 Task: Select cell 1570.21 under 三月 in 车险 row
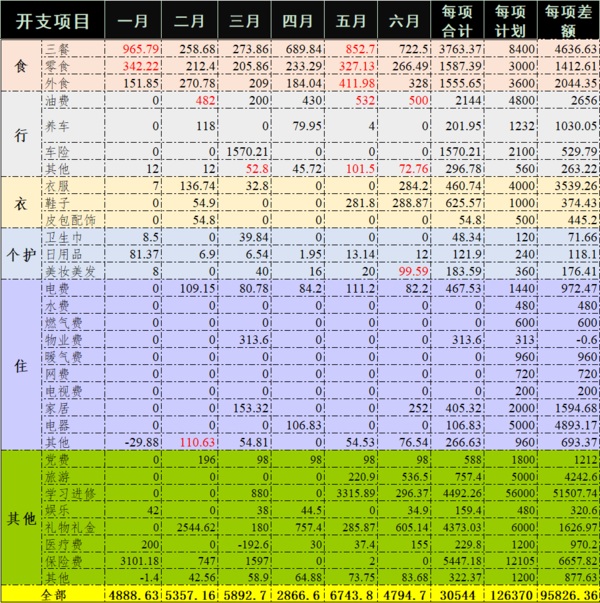pos(245,152)
